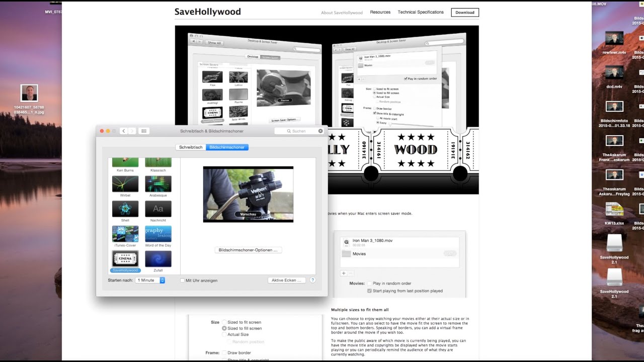Switch to the Schreibtisch tab
The width and height of the screenshot is (644, 362).
191,147
